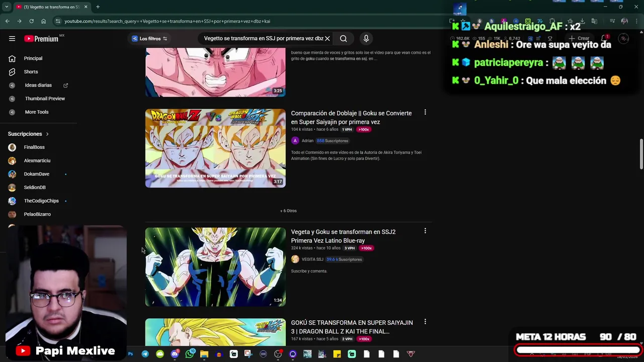
Task: Open more options for GOKÚ SE TRANSFORMA video
Action: 425,322
